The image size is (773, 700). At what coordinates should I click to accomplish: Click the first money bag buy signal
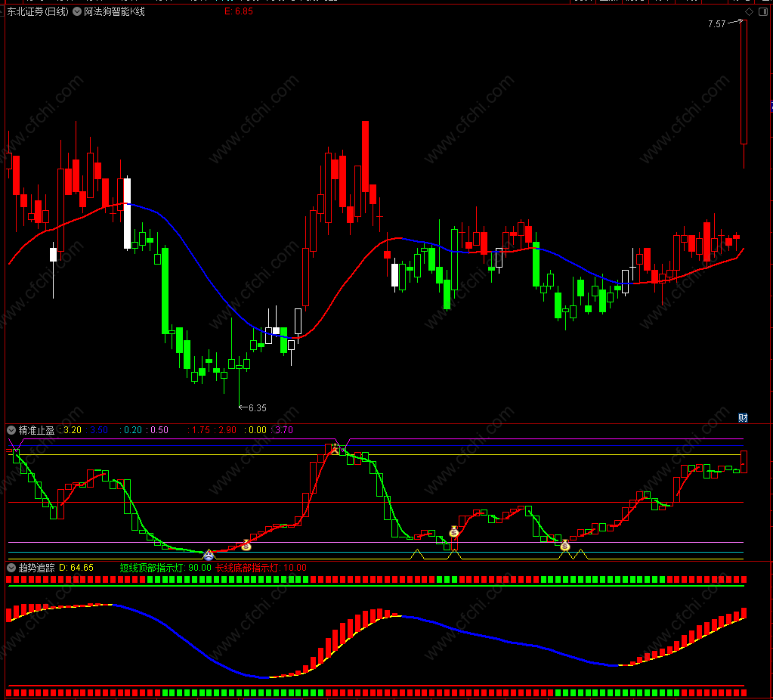pyautogui.click(x=246, y=546)
